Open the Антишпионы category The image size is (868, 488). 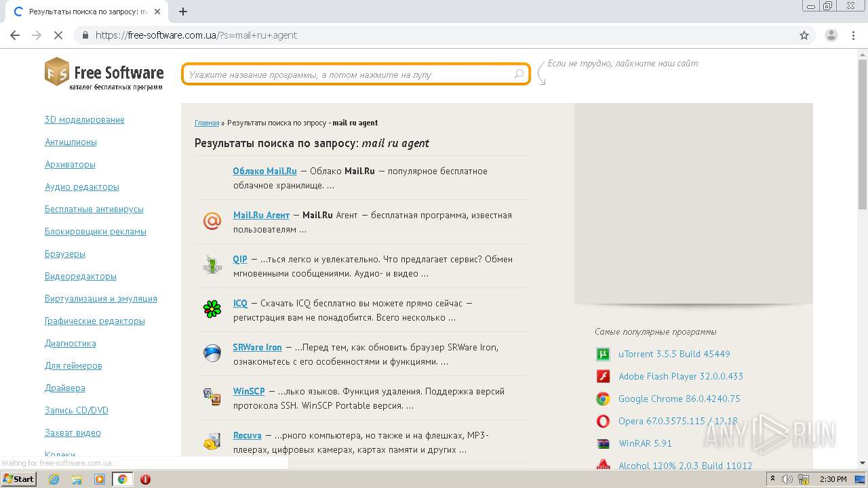point(71,142)
